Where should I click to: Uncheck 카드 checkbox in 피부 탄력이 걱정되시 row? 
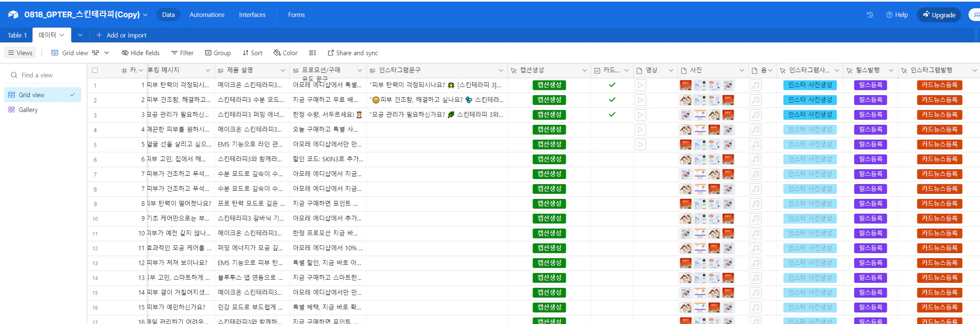click(612, 85)
